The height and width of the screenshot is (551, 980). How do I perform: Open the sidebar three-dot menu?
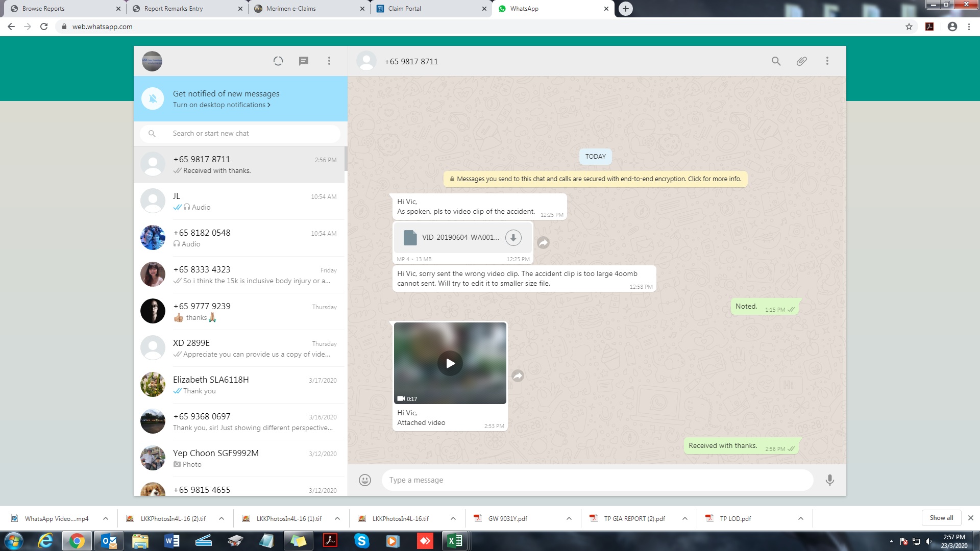329,61
